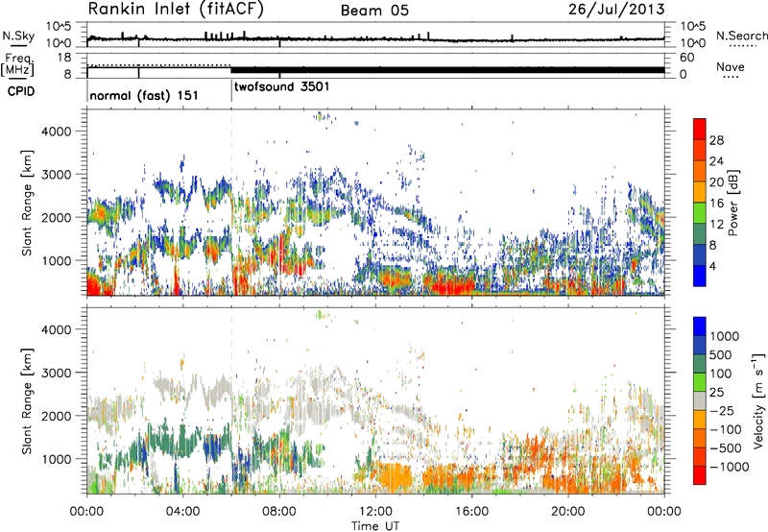Click the 'Velocity [m s-1]' colorbar label
Screen dimensions: 768x532
758,400
